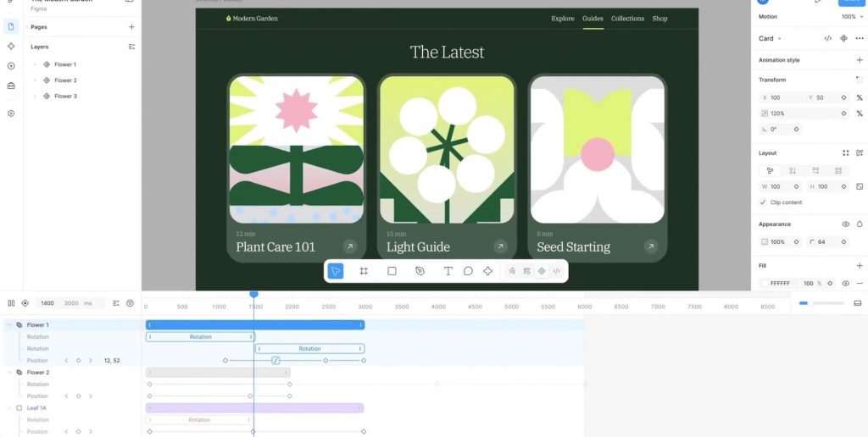Open the Explore nav item in design
868x437 pixels.
563,19
